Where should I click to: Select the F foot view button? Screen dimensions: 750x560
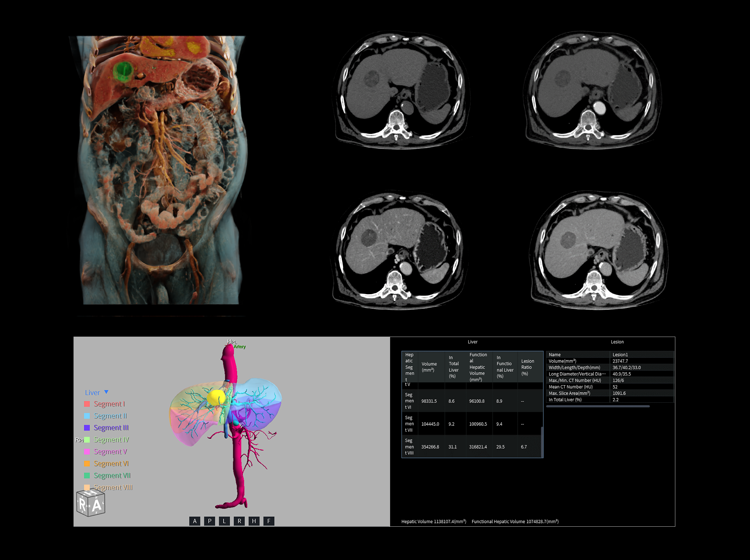click(x=269, y=521)
